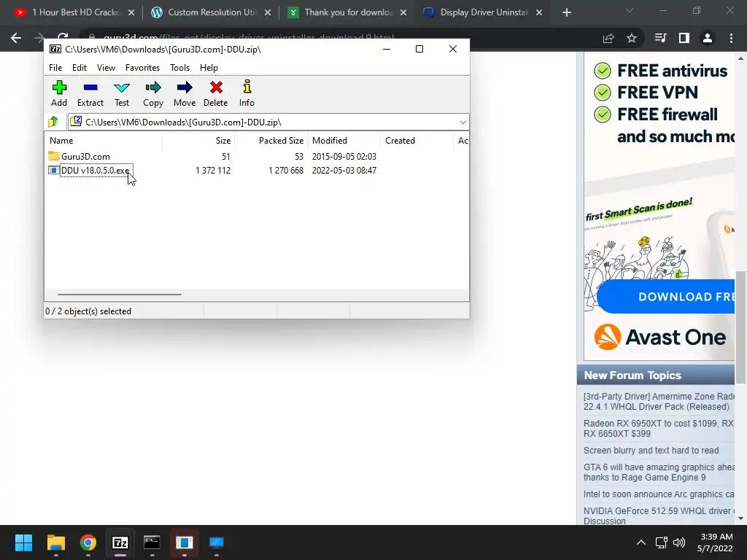
Task: Click the red window app taskbar icon
Action: point(185,542)
